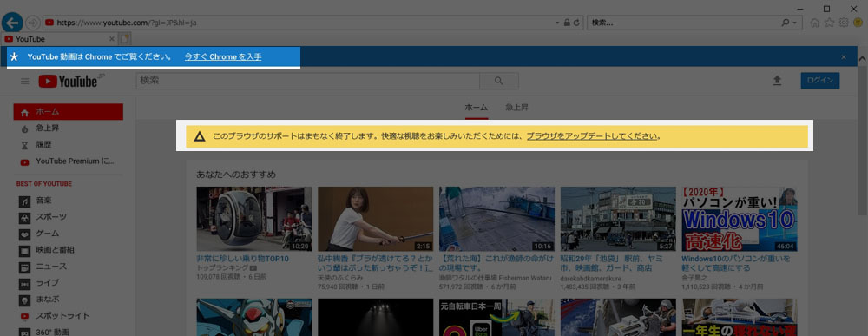
Task: Click the ログイン button
Action: [x=820, y=80]
